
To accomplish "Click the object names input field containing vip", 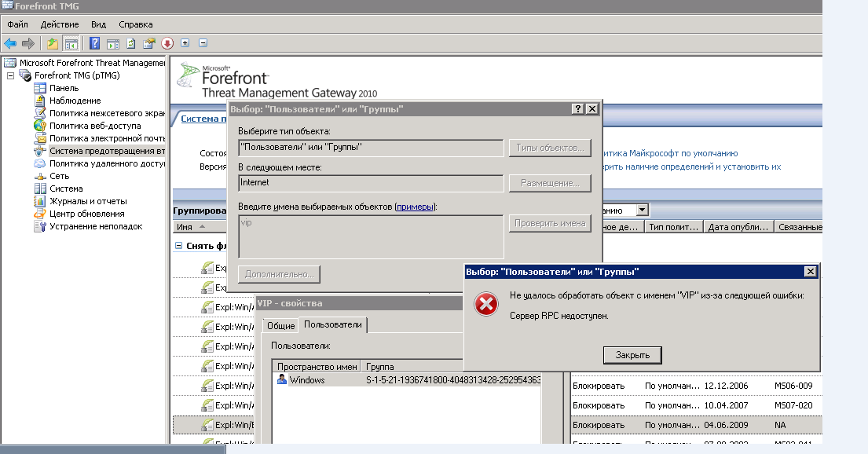I will point(371,236).
